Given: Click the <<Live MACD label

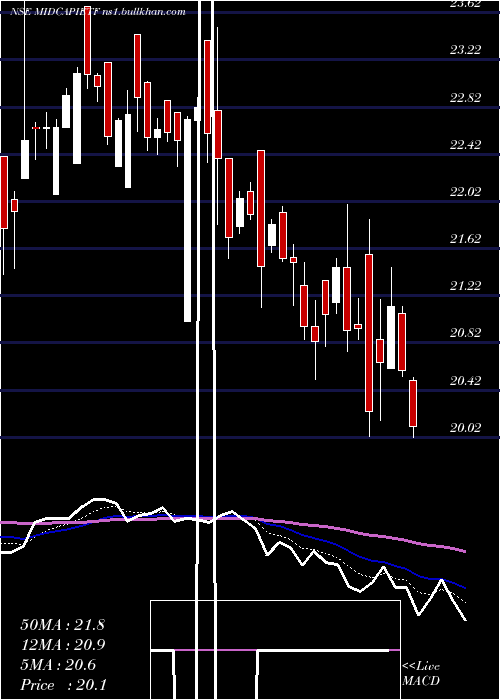Looking at the screenshot, I should pyautogui.click(x=421, y=673).
